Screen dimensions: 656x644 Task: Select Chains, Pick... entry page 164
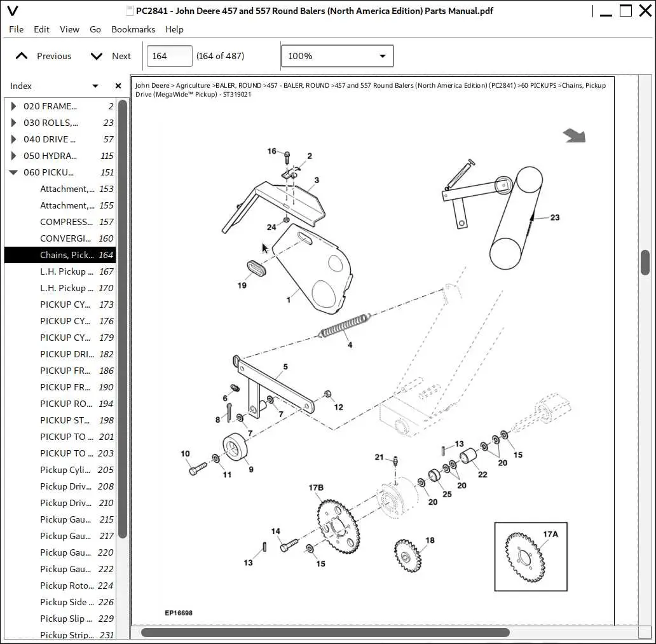(x=60, y=255)
